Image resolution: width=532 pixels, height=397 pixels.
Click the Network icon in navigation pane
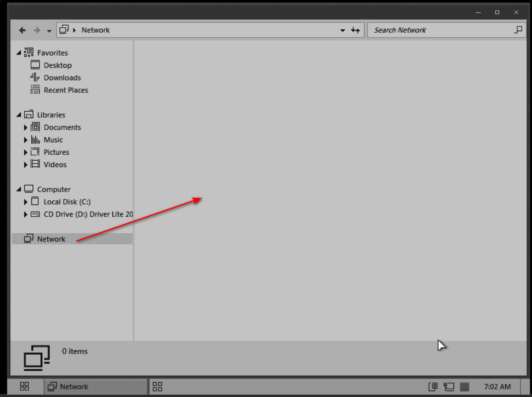click(x=29, y=238)
